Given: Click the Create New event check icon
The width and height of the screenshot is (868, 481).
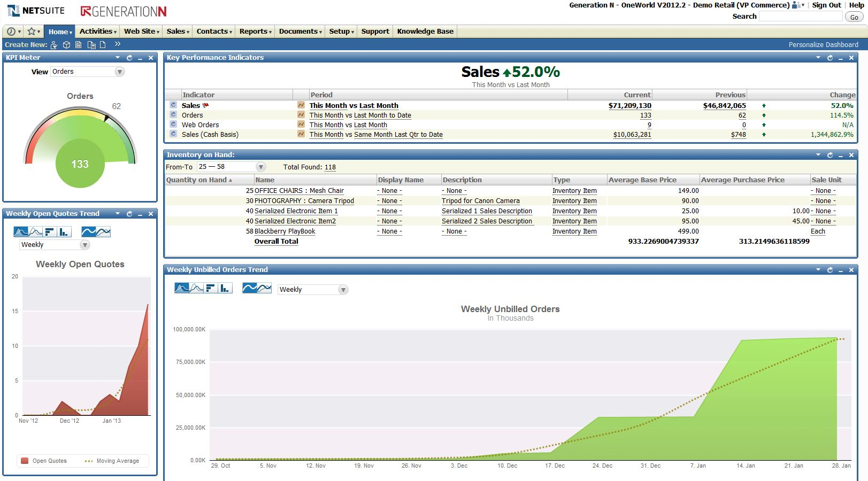Looking at the screenshot, I should click(x=54, y=45).
